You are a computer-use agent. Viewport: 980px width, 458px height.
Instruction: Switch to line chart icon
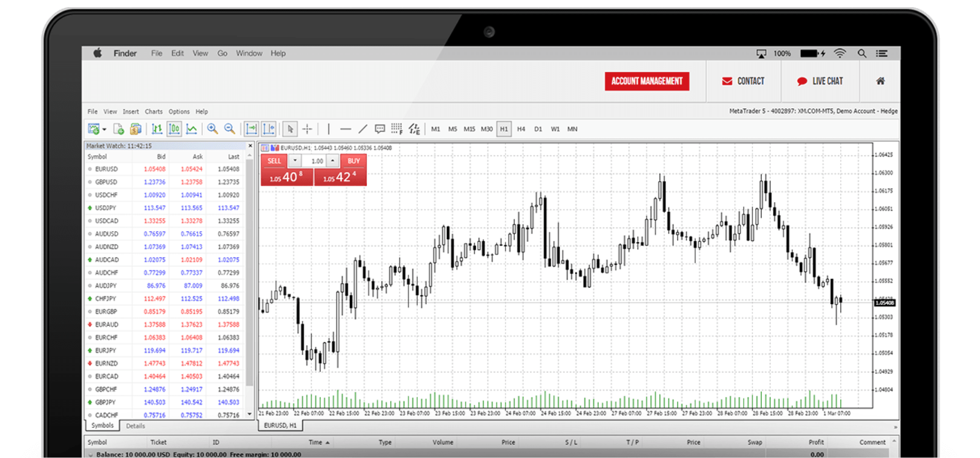[x=192, y=129]
